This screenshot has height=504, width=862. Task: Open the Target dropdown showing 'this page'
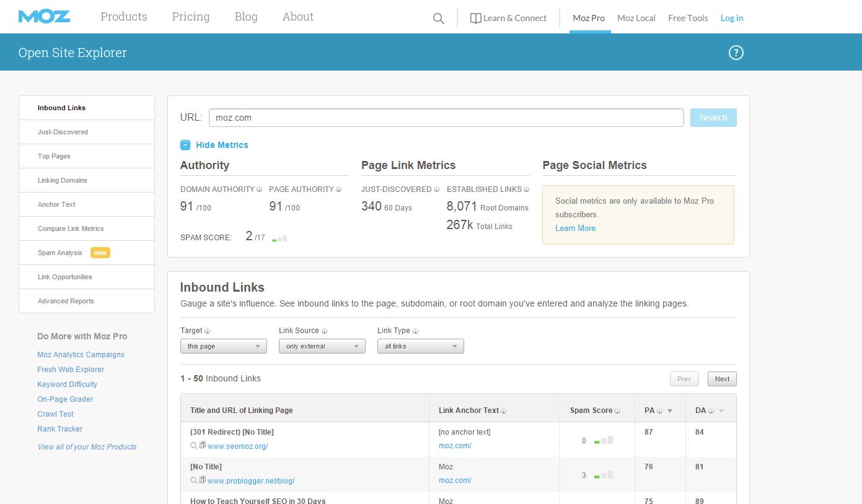tap(224, 346)
